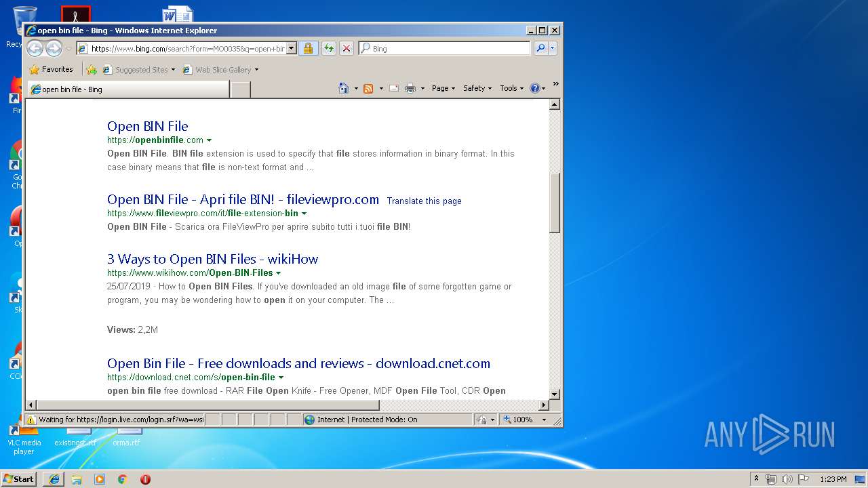Go back with the Back arrow button

coord(35,48)
